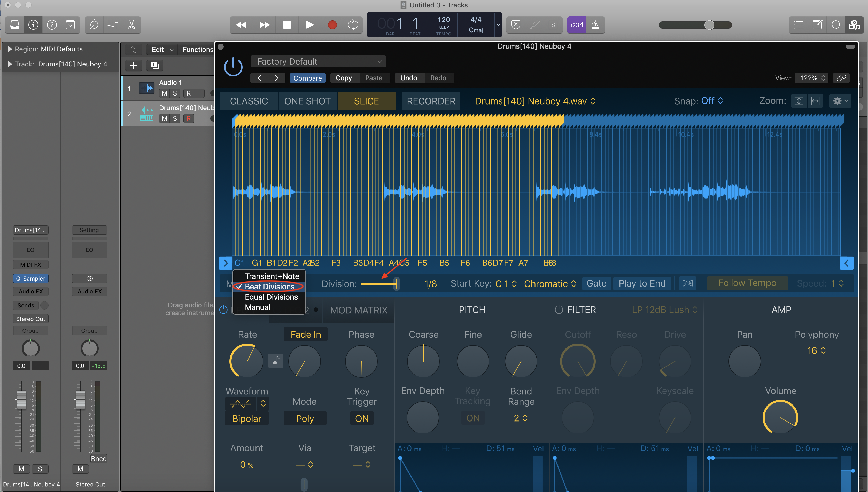Switch to RECORDER mode tab
Viewport: 868px width, 492px height.
431,101
